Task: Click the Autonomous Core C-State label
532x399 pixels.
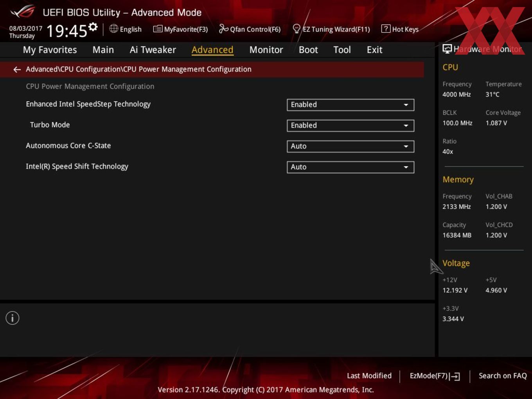Action: click(x=68, y=146)
